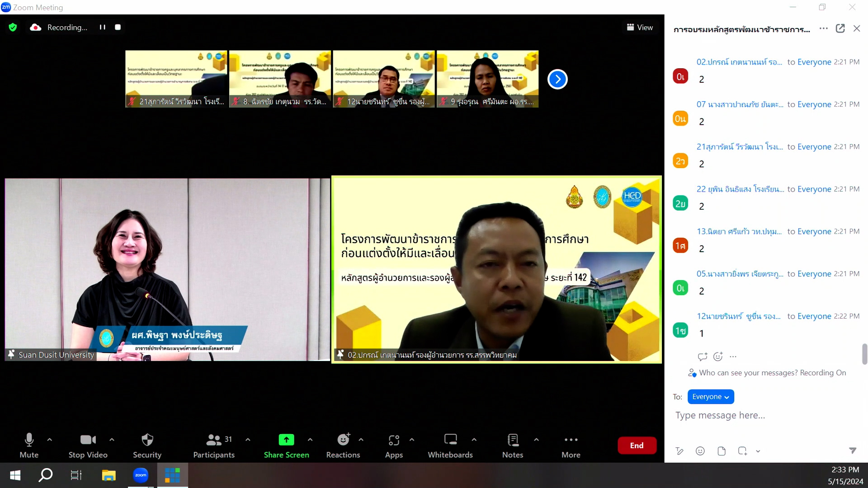Image resolution: width=868 pixels, height=488 pixels.
Task: Send the chat message
Action: (853, 450)
